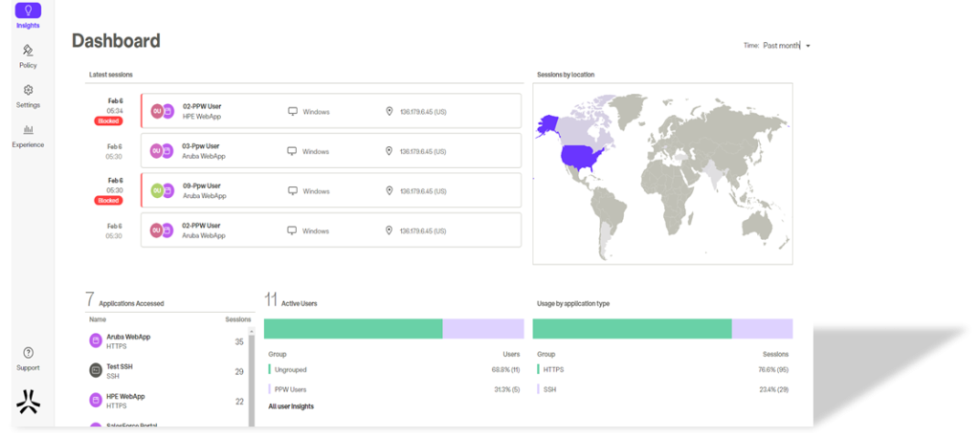The image size is (980, 438).
Task: Open the blocked 09-Ppw User session
Action: point(330,190)
